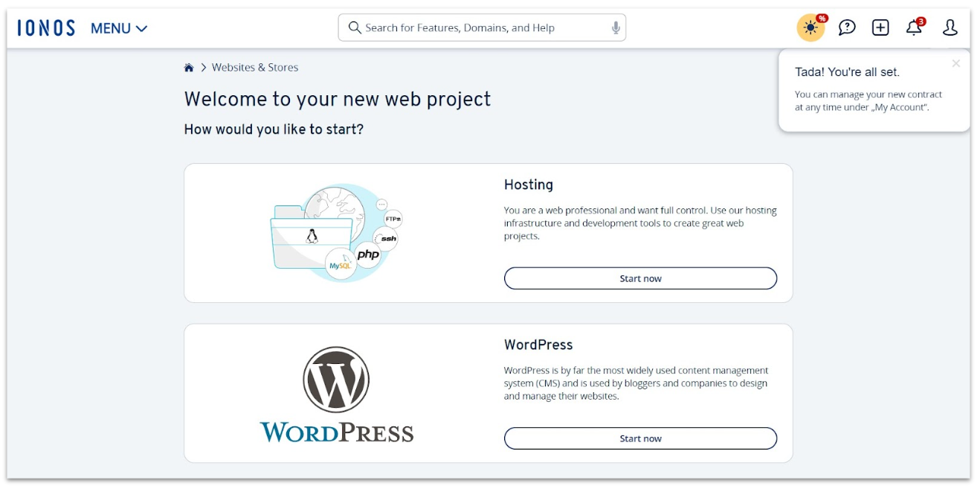Click Start now under Hosting
The height and width of the screenshot is (486, 980).
[640, 278]
